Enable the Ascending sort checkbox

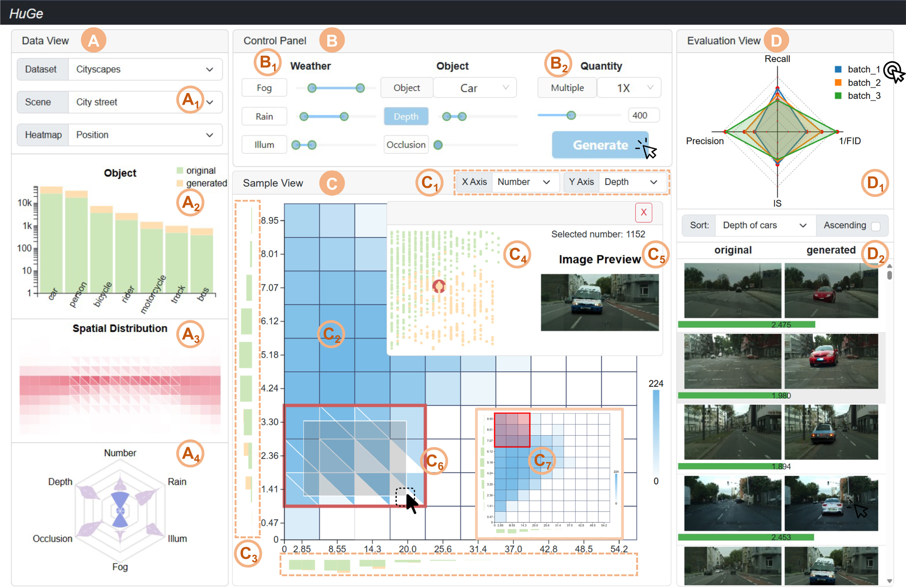[x=875, y=226]
